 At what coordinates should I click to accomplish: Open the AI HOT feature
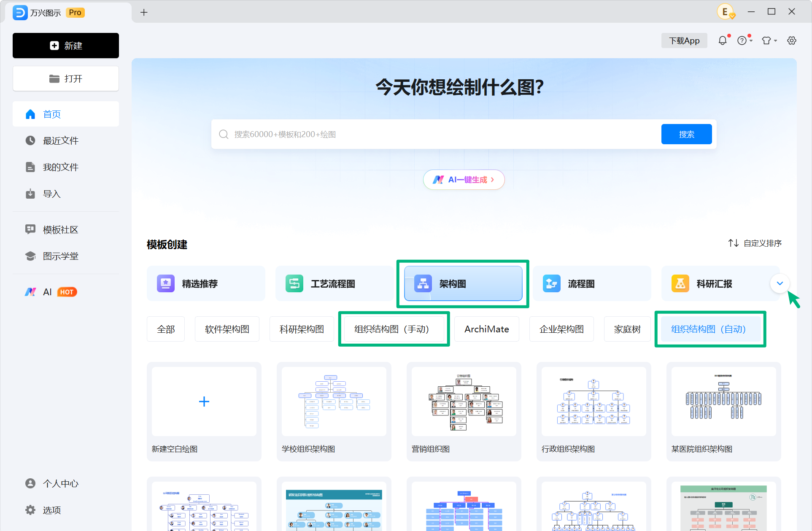click(x=66, y=292)
